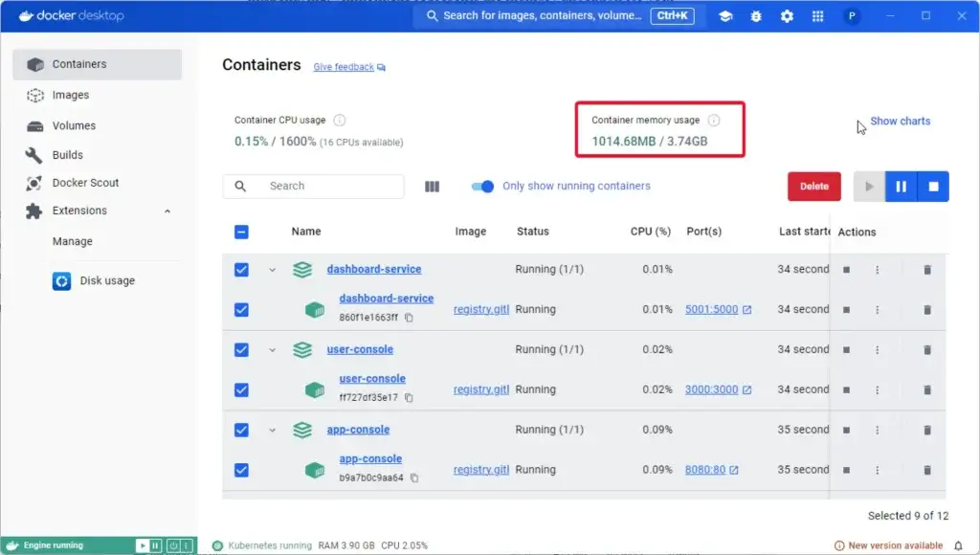Image resolution: width=980 pixels, height=555 pixels.
Task: Sort the table by the Name column header
Action: pos(306,232)
